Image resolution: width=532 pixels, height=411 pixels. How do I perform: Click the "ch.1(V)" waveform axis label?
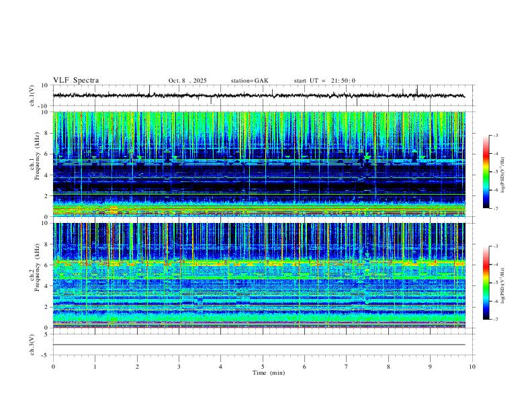tap(32, 95)
